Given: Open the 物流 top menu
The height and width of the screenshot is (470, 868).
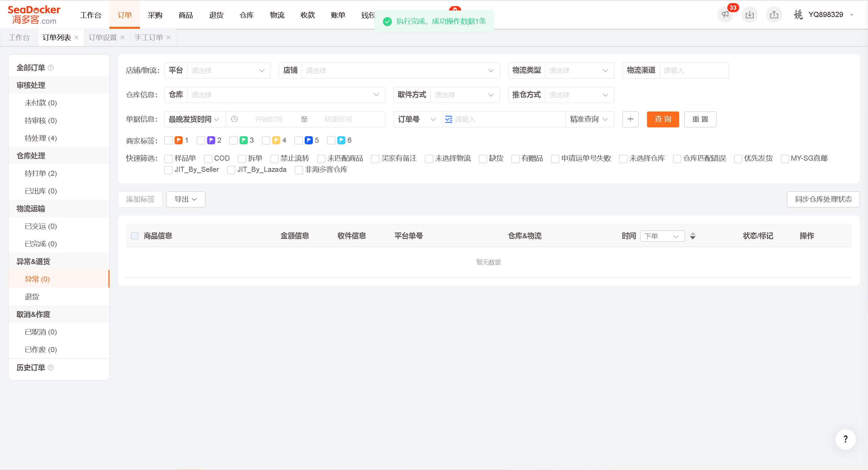Looking at the screenshot, I should tap(277, 15).
